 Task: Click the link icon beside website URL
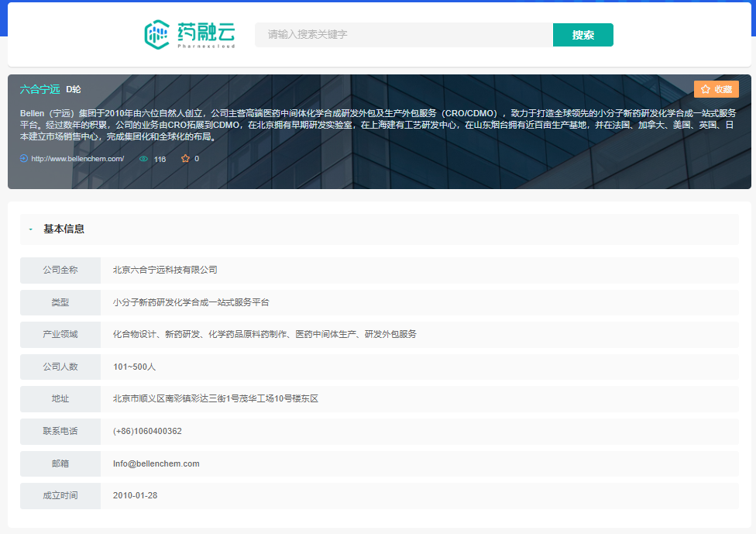pyautogui.click(x=24, y=159)
